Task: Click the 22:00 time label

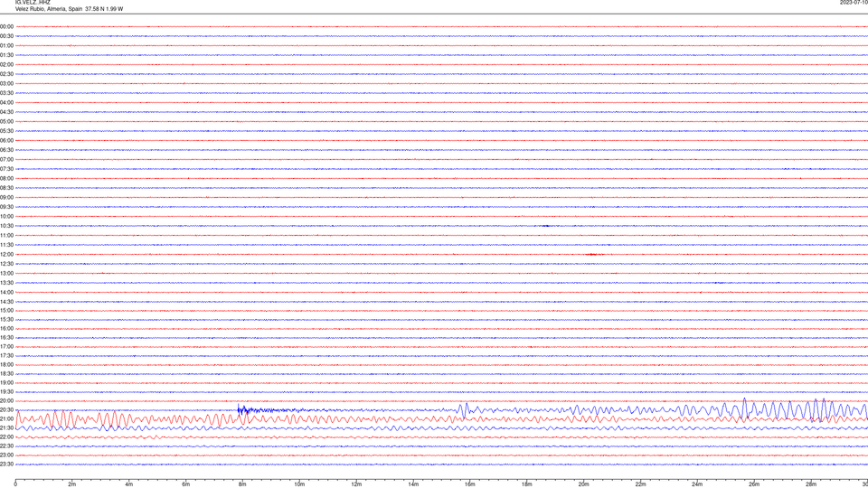Action: (x=6, y=437)
